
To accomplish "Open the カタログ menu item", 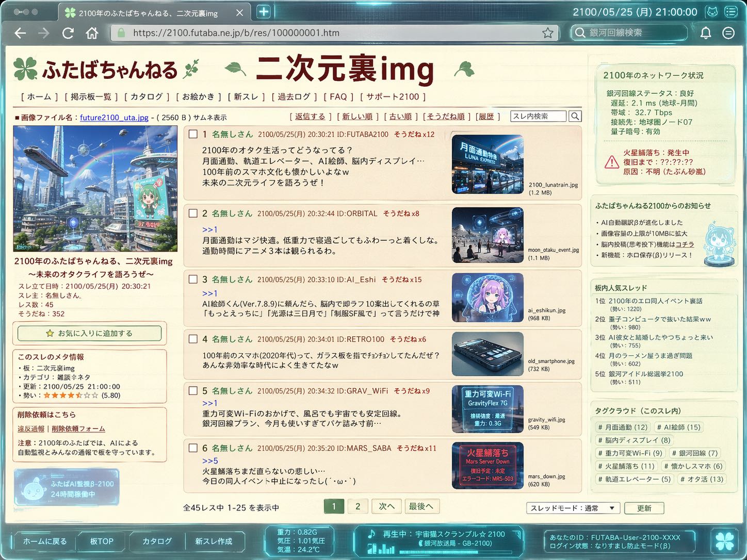I will [x=147, y=97].
